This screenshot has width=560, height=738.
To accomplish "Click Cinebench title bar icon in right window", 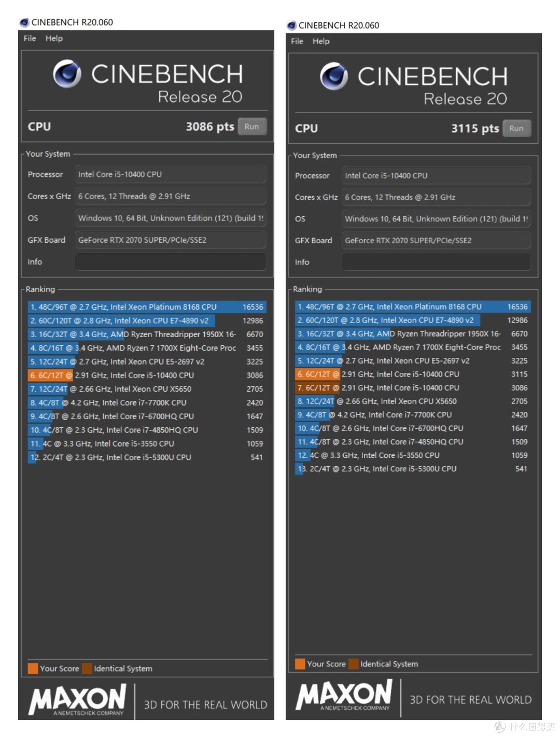I will [291, 25].
